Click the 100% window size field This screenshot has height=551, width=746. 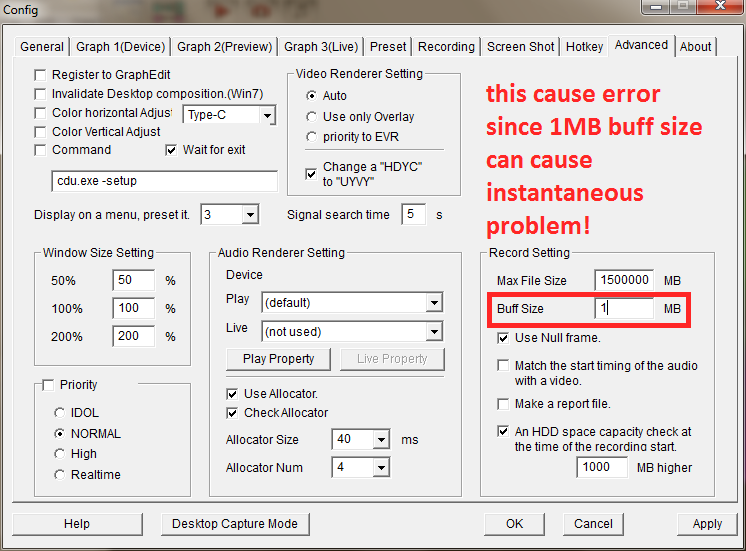[134, 308]
